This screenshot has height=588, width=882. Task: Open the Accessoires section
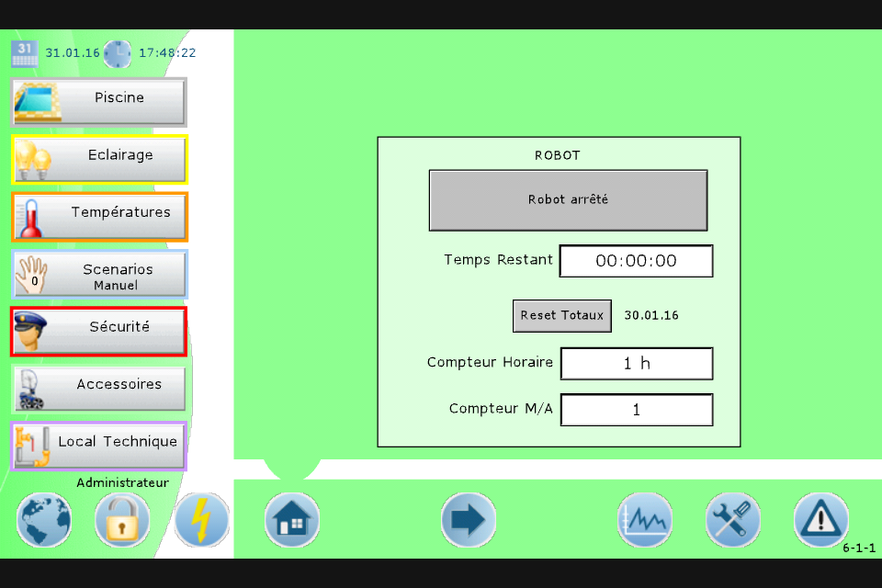99,389
